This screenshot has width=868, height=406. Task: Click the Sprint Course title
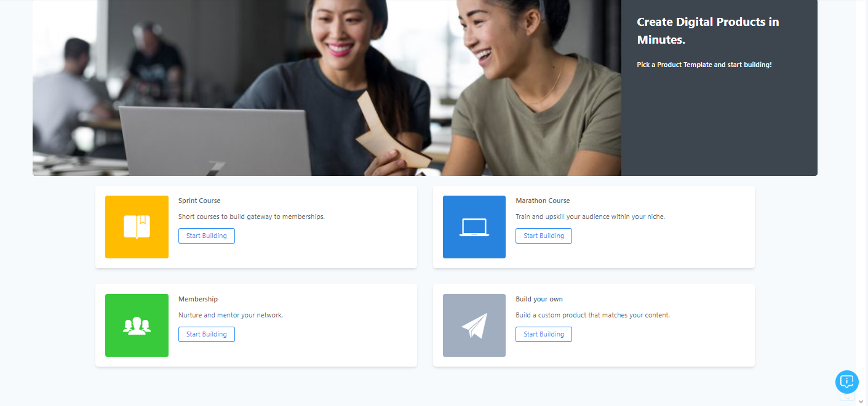coord(199,201)
